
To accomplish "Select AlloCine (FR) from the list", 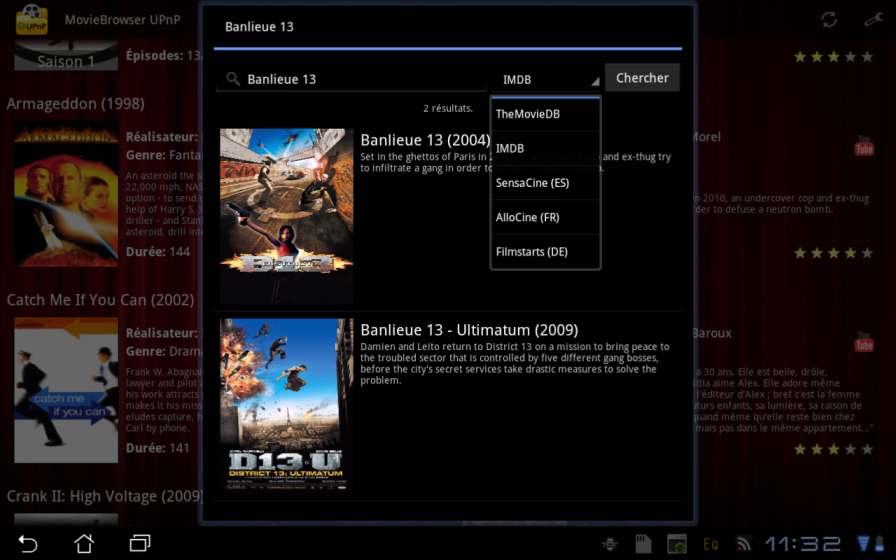I will (x=546, y=217).
